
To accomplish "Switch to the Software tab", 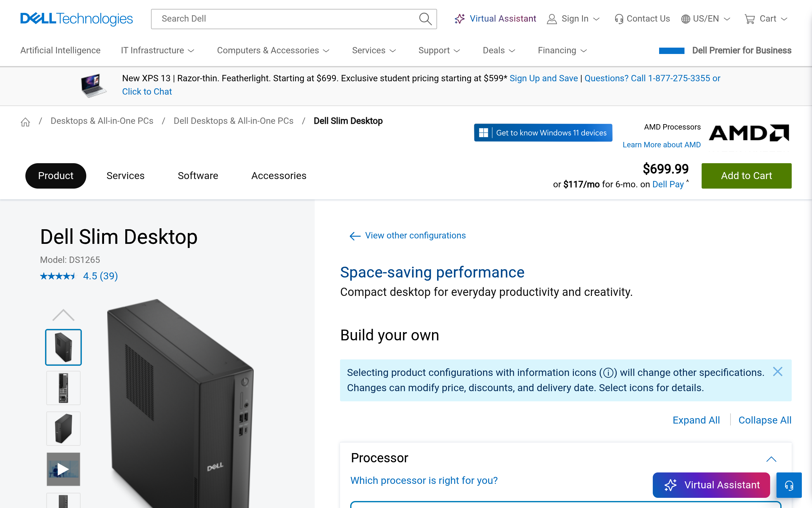I will (x=198, y=176).
